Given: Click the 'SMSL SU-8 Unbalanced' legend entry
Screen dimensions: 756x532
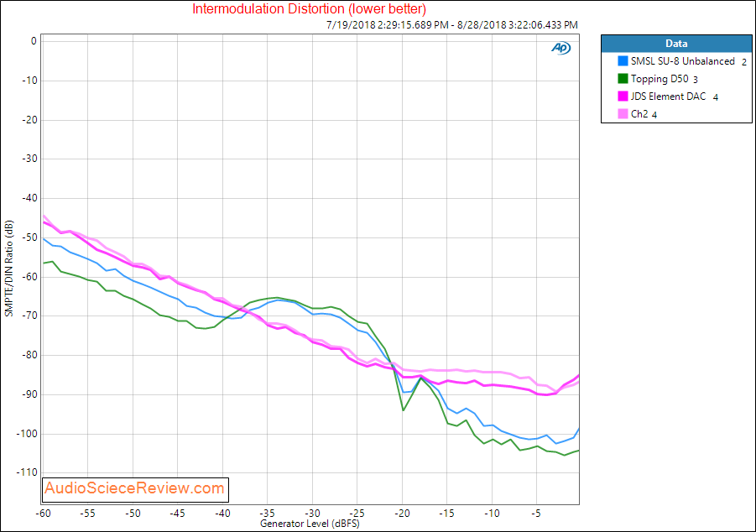Looking at the screenshot, I should (683, 61).
